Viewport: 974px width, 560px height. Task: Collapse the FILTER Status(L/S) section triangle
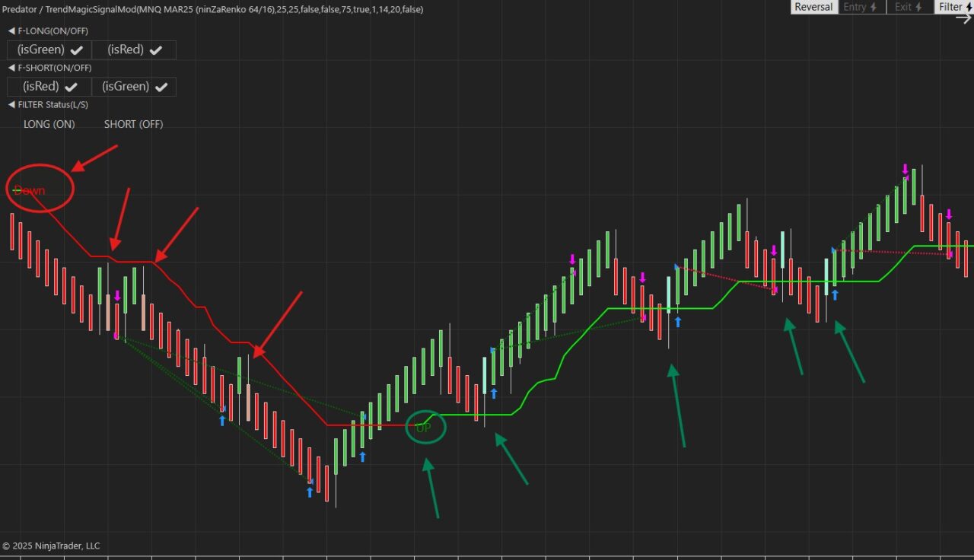11,104
